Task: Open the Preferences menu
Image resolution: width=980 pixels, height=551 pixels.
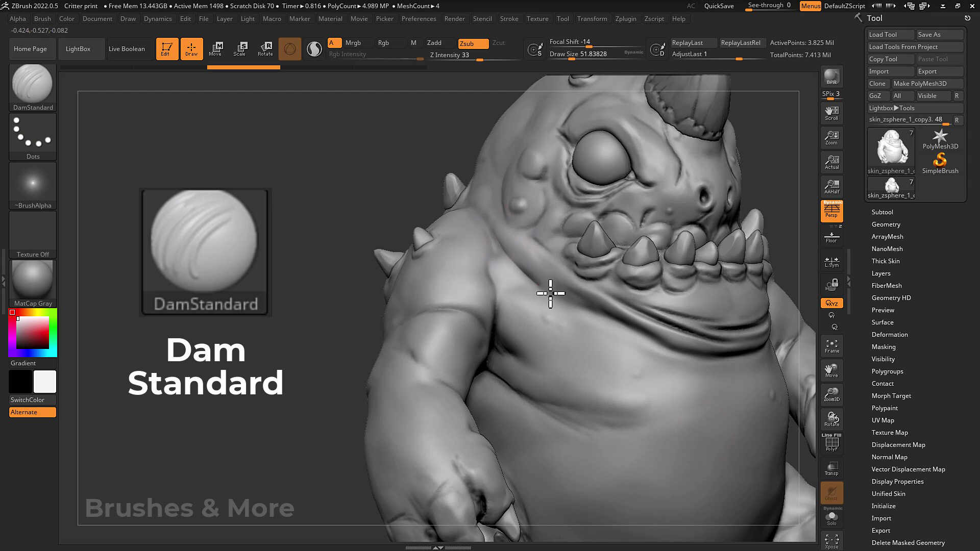Action: click(x=419, y=19)
